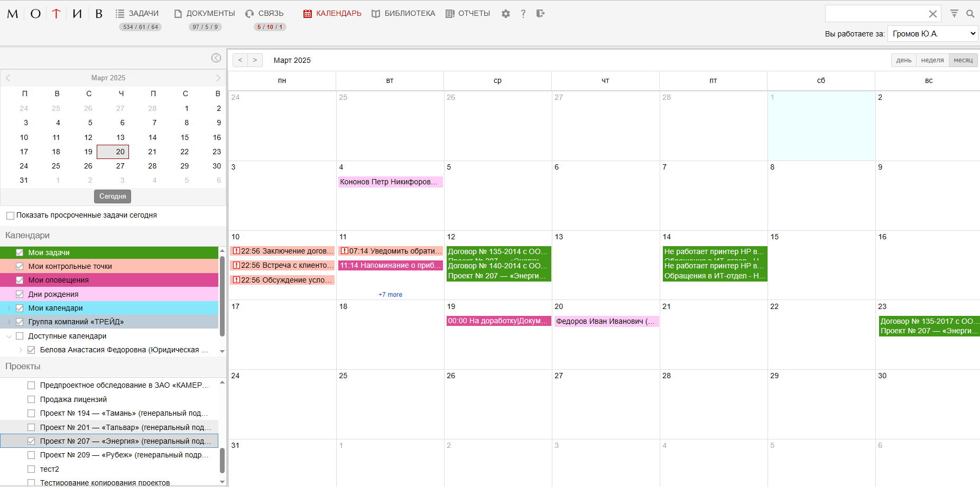The height and width of the screenshot is (487, 980).
Task: Expand the Группа компаний «ТРЕЙД» calendar
Action: [x=8, y=322]
